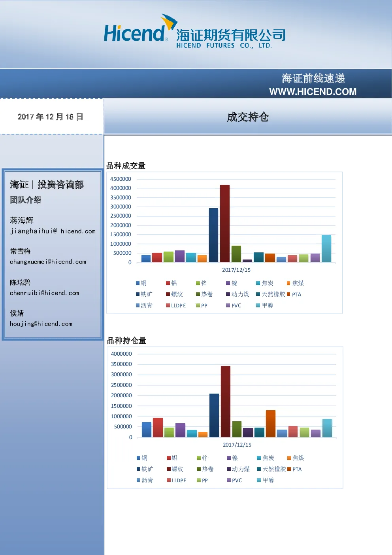
Task: Select the name 蒋海辉
Action: 22,220
